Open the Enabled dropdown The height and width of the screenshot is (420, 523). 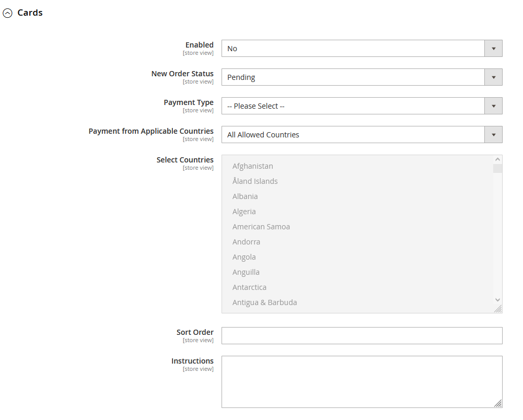point(362,49)
